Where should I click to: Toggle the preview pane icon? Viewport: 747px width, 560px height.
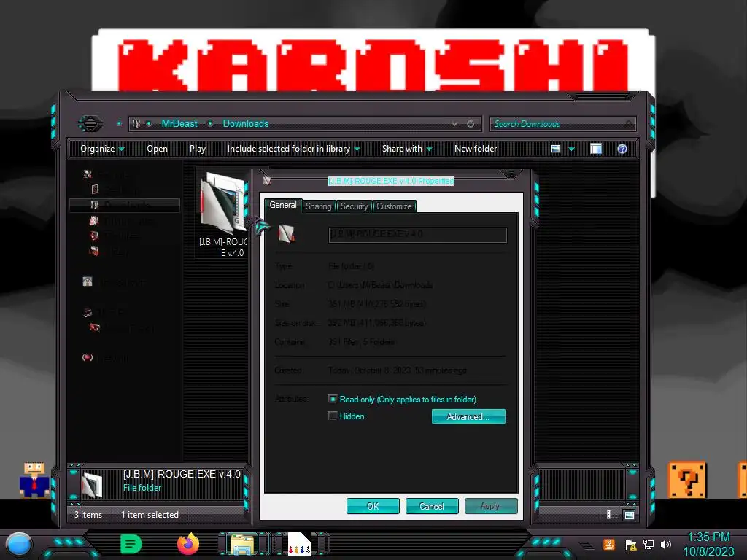(x=596, y=149)
